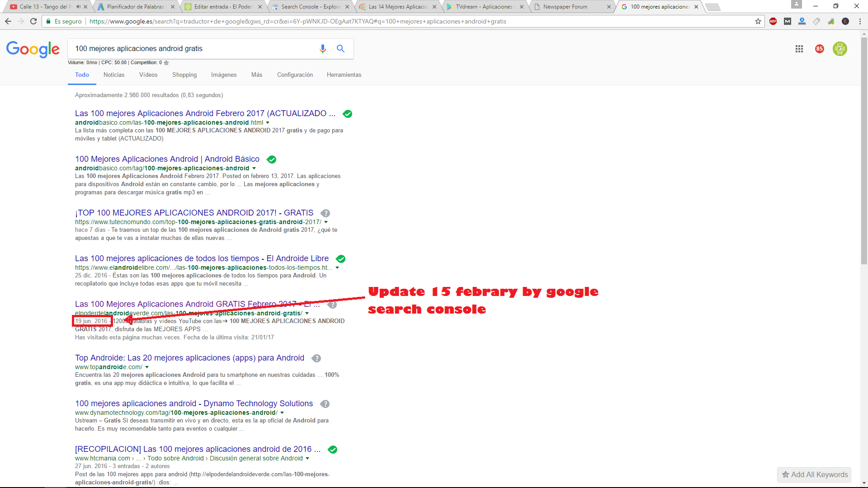The image size is (868, 488).
Task: Open Herramientas search tools
Action: tap(344, 75)
